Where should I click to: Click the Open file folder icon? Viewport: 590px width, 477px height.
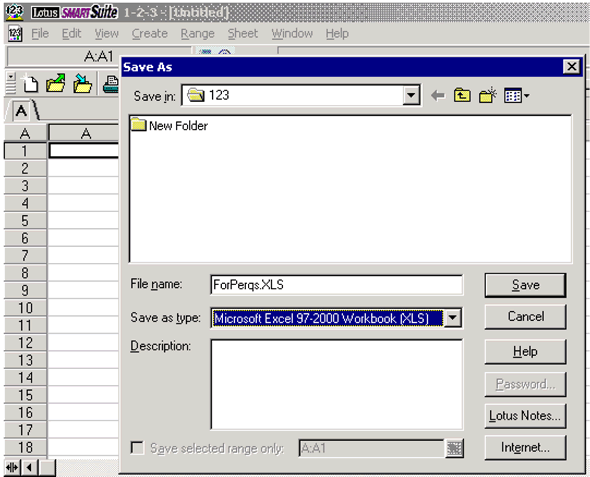click(56, 83)
